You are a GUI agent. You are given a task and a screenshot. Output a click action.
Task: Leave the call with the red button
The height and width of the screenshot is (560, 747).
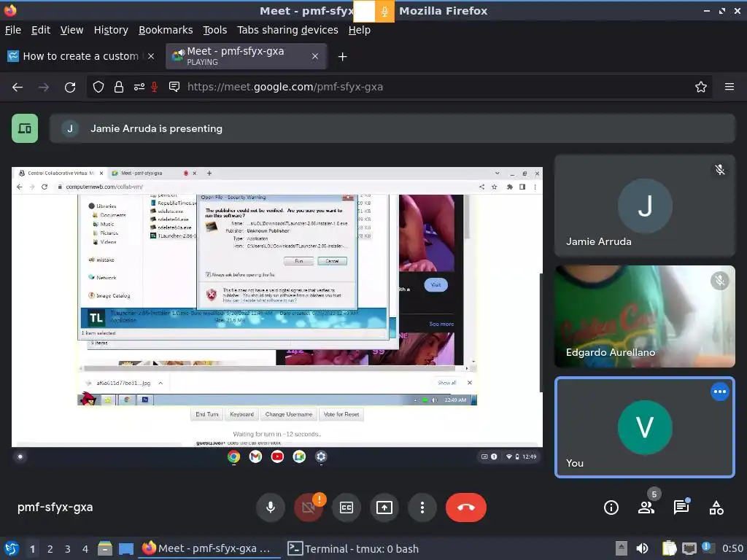point(466,507)
